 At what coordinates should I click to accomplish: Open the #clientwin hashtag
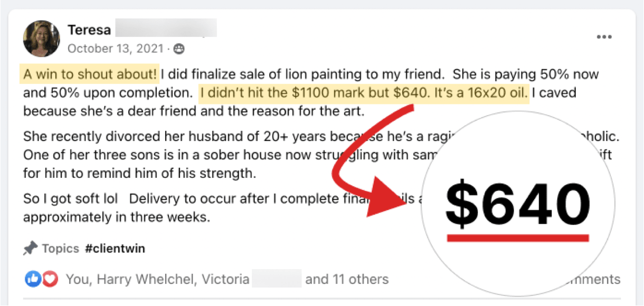[115, 248]
